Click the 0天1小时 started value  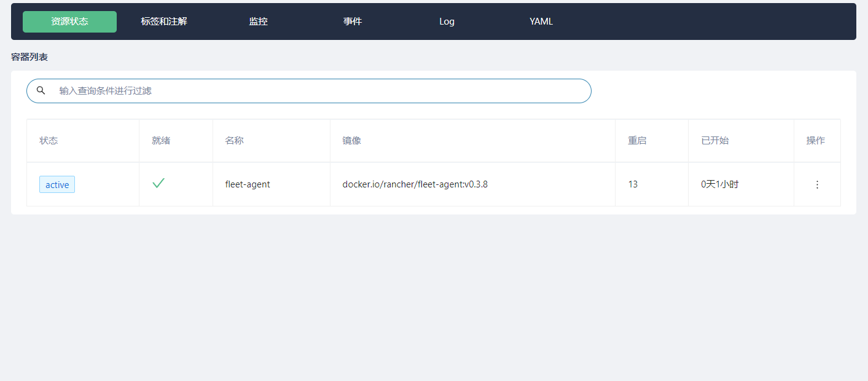pos(720,184)
